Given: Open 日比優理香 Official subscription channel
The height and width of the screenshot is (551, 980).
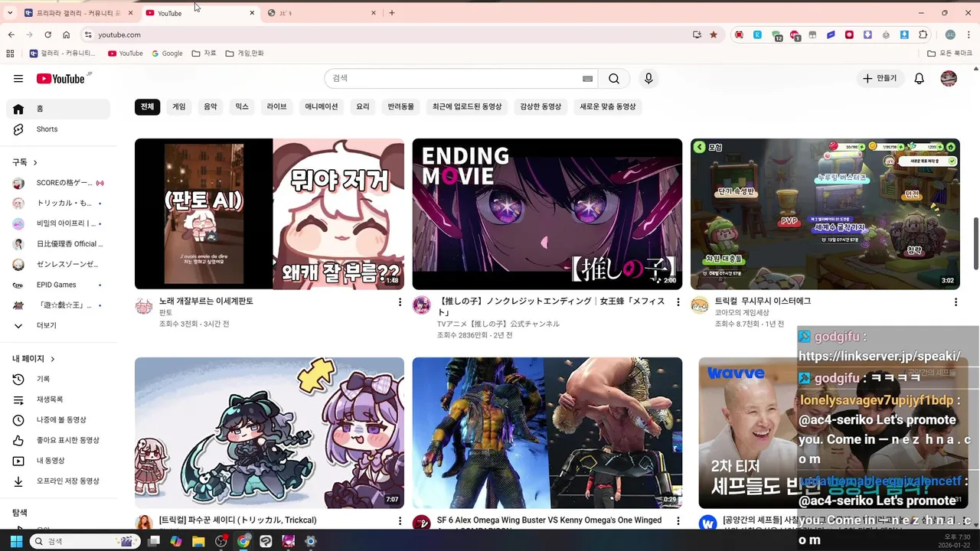Looking at the screenshot, I should coord(58,244).
